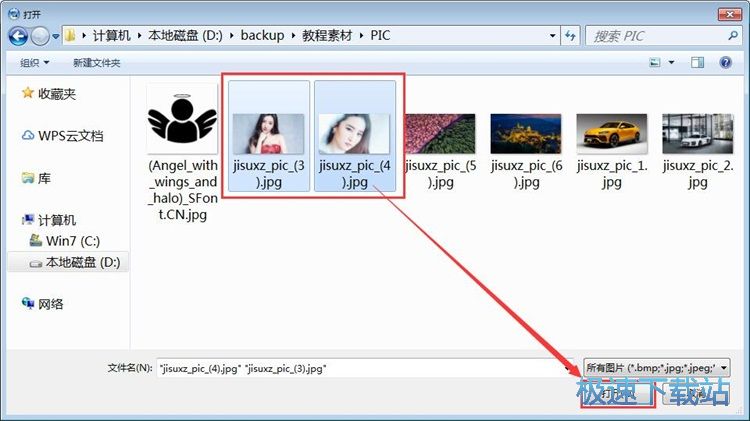Click the jisuxz_pic_(6).jpg filename label
Image resolution: width=750 pixels, height=421 pixels.
click(527, 174)
